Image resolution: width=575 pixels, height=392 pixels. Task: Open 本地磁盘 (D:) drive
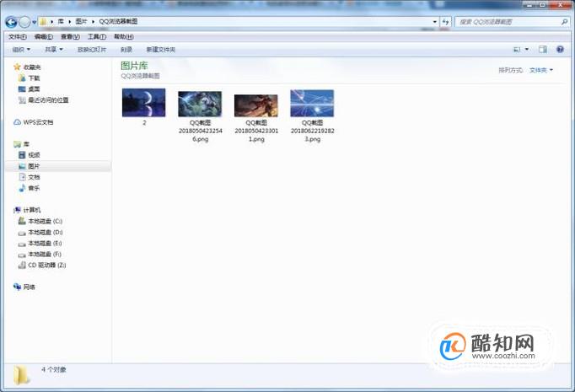click(46, 232)
